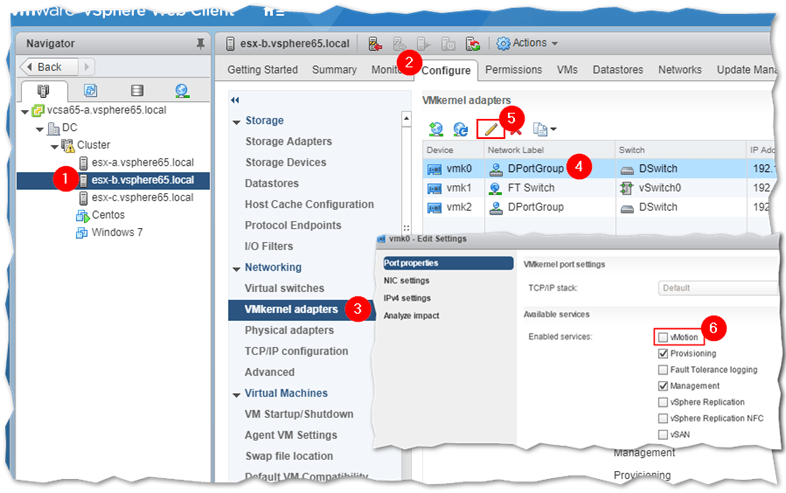This screenshot has width=786, height=493.
Task: Collapse the Cluster tree node
Action: 55,147
